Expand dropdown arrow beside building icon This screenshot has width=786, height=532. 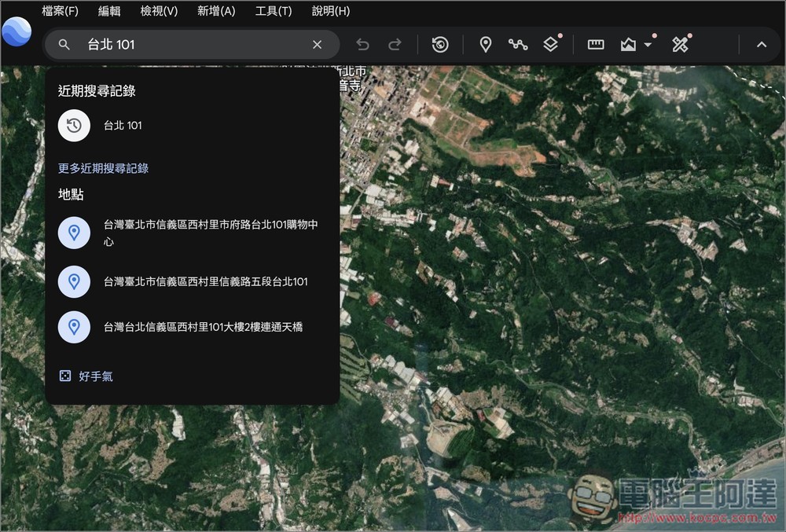648,45
